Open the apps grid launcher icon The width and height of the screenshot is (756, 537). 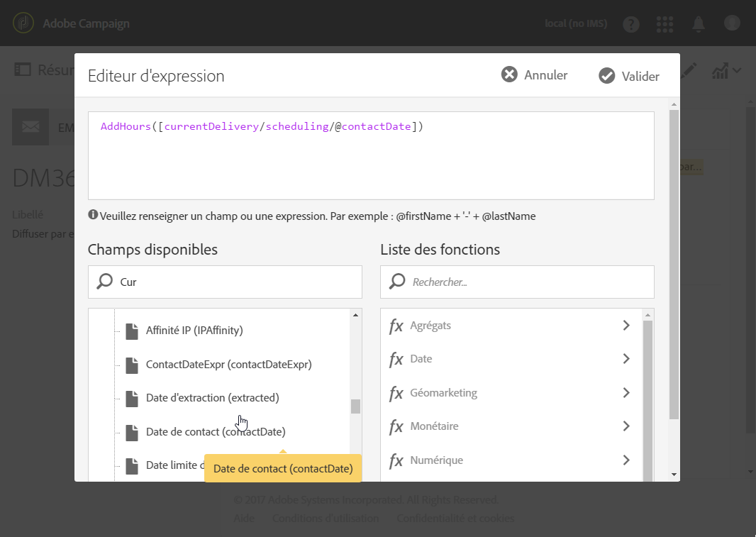[x=665, y=24]
